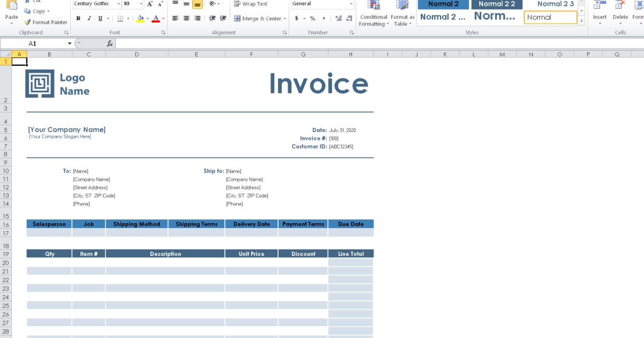Apply Merge & Center to selected cells
Image resolution: width=644 pixels, height=338 pixels.
pyautogui.click(x=257, y=18)
